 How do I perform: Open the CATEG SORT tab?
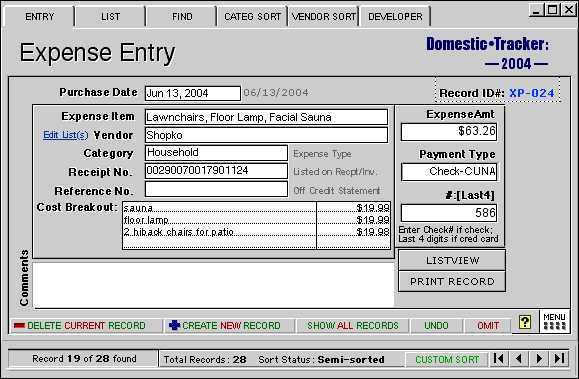[x=253, y=17]
